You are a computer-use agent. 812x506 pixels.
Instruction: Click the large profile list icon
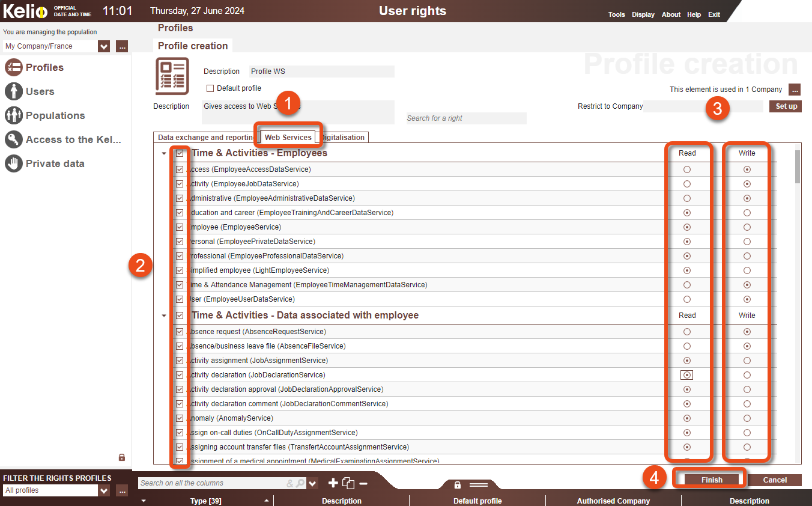pyautogui.click(x=172, y=76)
